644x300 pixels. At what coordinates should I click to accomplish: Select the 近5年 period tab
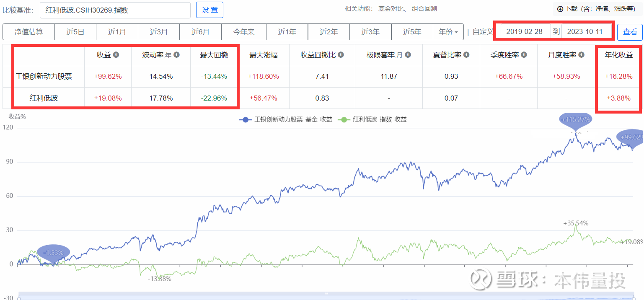412,32
